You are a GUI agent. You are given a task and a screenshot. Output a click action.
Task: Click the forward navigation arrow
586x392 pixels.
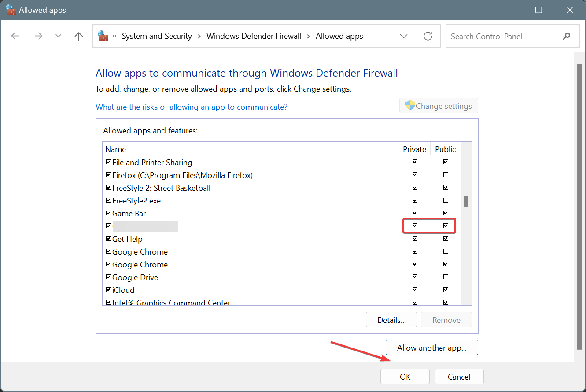click(x=38, y=36)
